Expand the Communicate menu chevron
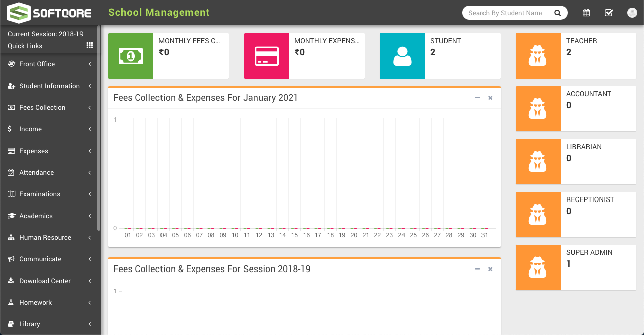Screen dimensions: 644x335 coord(90,259)
